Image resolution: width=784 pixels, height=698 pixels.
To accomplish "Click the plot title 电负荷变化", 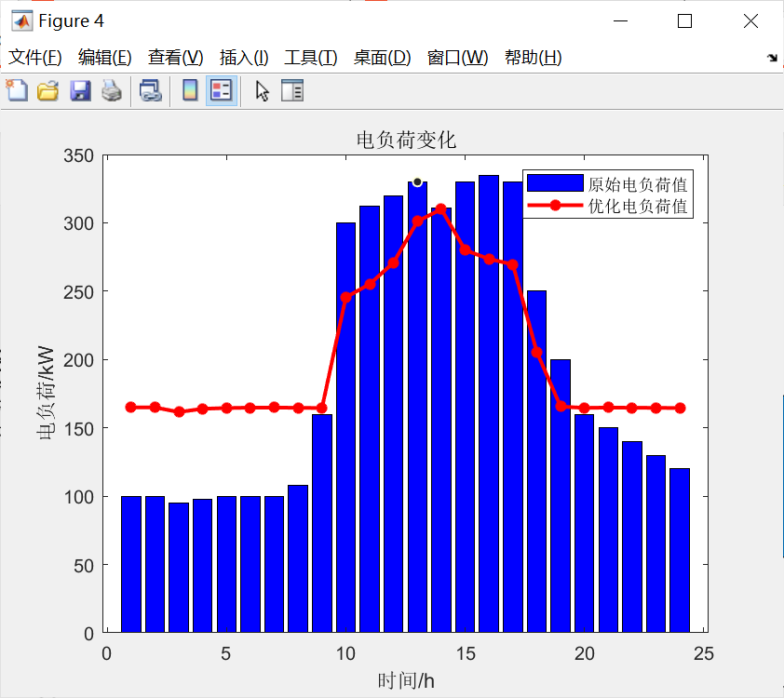I will [x=406, y=140].
